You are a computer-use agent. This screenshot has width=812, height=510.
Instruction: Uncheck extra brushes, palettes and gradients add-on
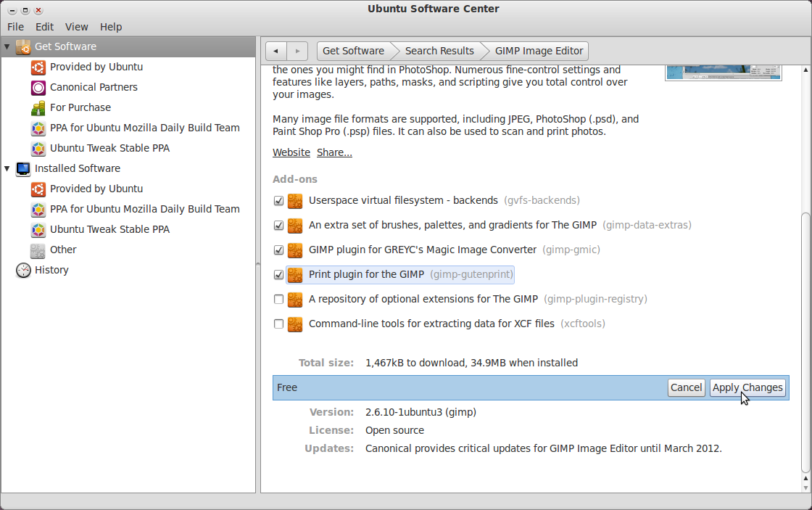point(278,226)
